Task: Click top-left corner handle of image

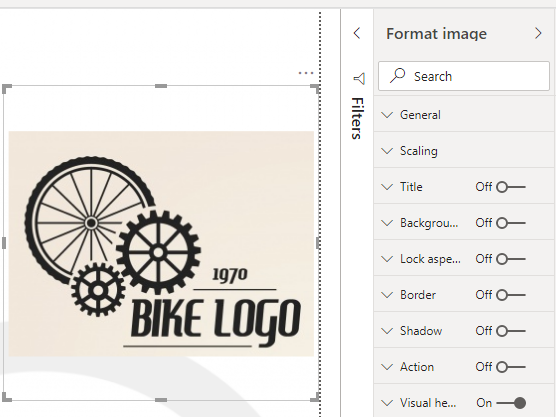Action: click(x=7, y=89)
